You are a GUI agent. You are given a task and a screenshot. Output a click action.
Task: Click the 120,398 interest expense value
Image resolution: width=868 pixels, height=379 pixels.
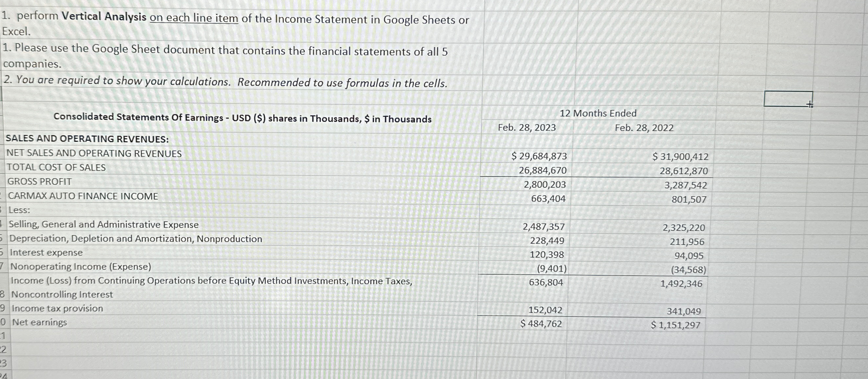[x=546, y=255]
